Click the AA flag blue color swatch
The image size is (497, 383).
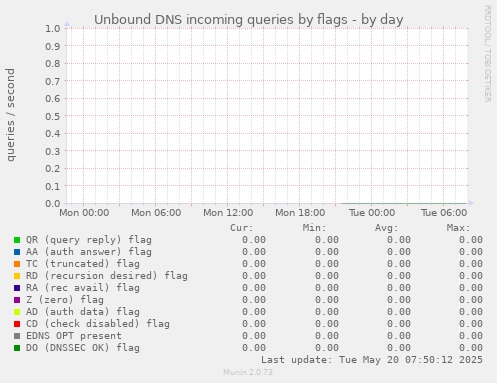(17, 252)
